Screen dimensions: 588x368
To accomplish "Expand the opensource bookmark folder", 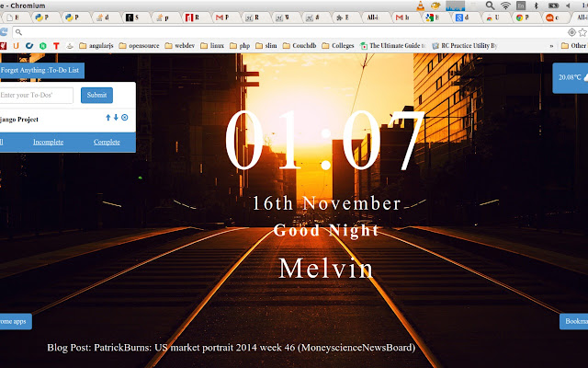I will [139, 46].
